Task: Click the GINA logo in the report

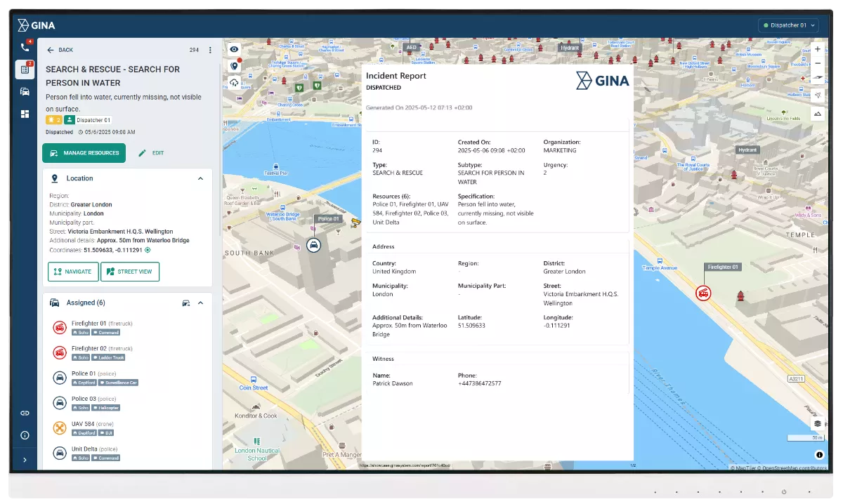Action: pos(603,81)
